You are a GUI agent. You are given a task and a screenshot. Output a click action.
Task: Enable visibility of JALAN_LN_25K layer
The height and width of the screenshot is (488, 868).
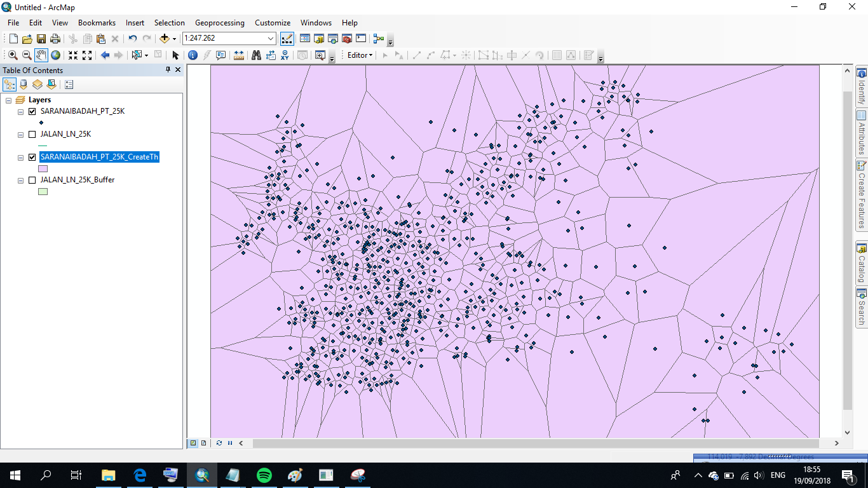pos(31,134)
